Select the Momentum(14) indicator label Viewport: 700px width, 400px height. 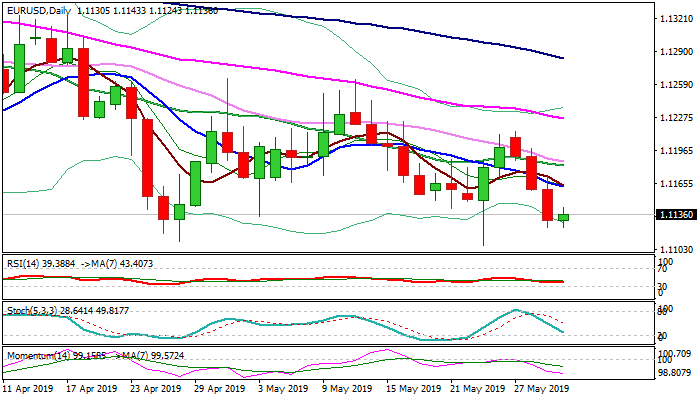click(39, 354)
